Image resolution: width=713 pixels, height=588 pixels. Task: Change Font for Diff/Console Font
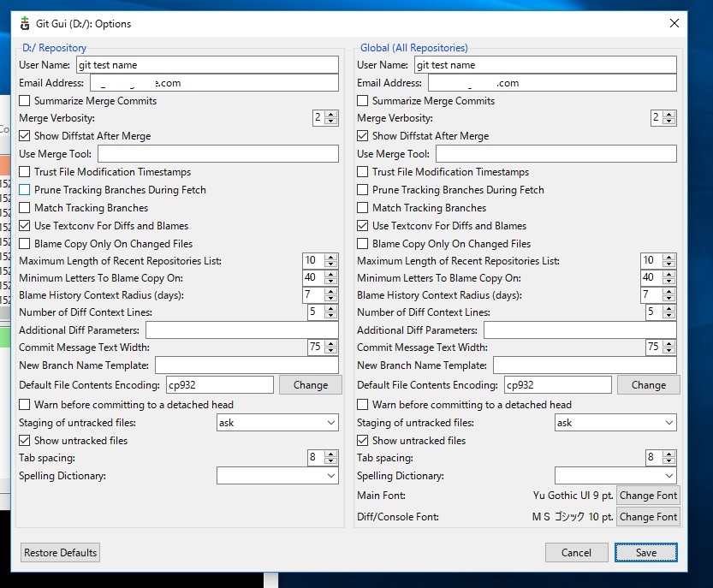(649, 517)
